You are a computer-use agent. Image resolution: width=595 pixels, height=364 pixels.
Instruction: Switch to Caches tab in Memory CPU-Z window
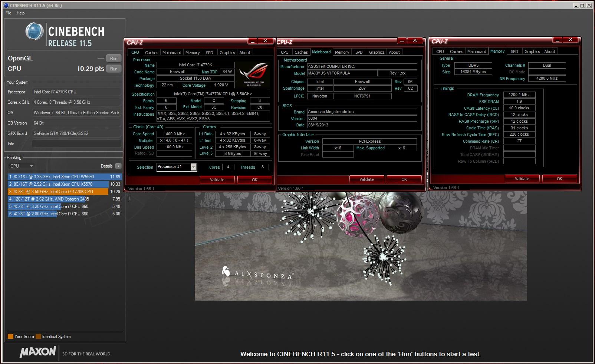pyautogui.click(x=456, y=52)
